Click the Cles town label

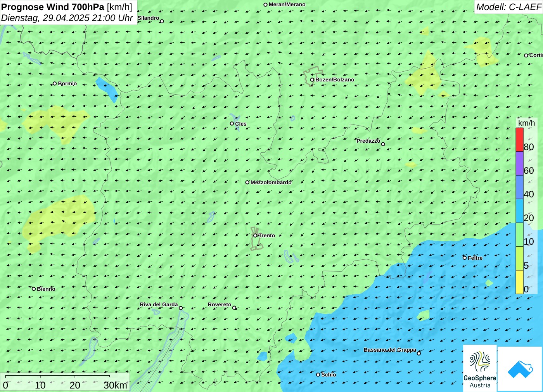pos(241,124)
